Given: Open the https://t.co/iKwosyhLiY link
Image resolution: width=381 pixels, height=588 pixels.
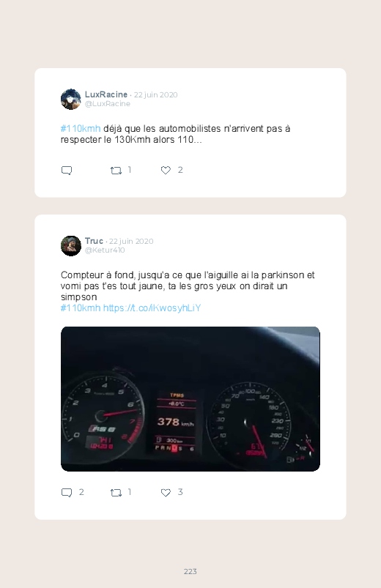Looking at the screenshot, I should click(x=152, y=308).
